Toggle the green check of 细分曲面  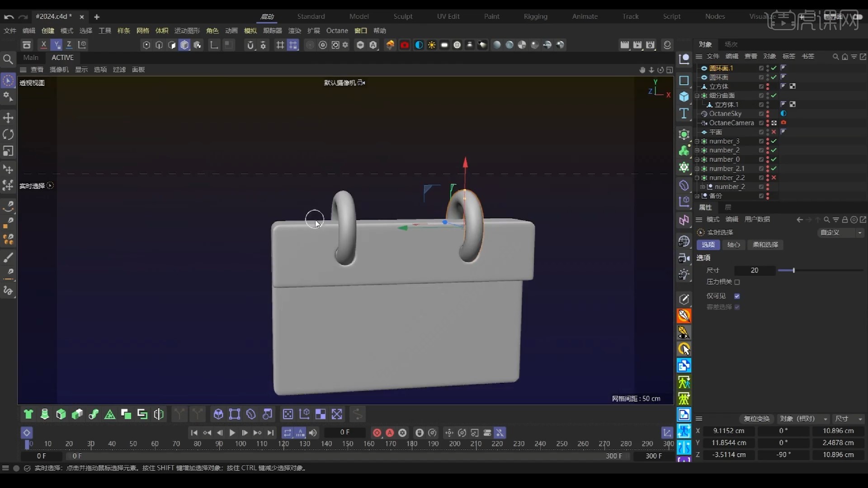(774, 95)
